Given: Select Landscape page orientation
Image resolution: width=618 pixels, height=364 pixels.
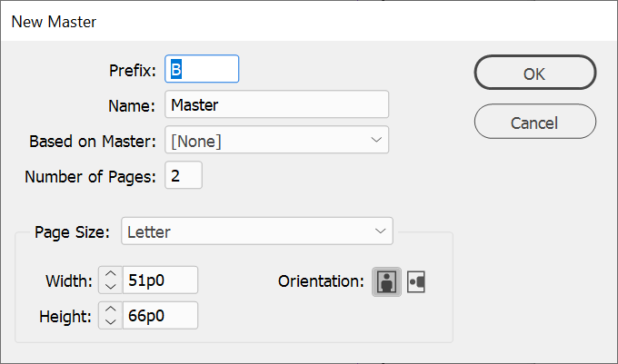Looking at the screenshot, I should 416,281.
